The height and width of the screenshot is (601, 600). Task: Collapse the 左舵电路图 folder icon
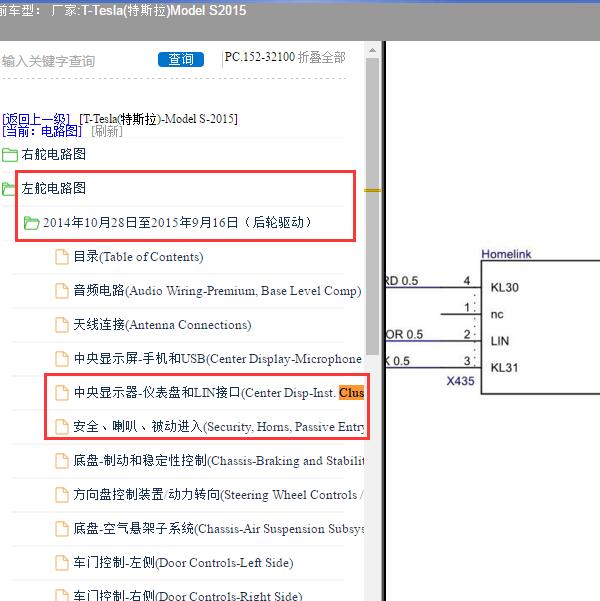pyautogui.click(x=8, y=189)
